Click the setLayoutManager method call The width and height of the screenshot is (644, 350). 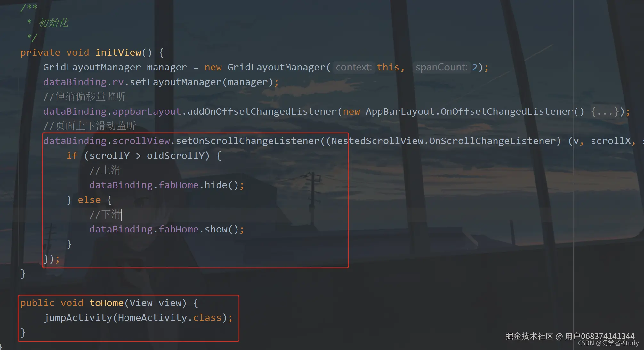(x=175, y=82)
